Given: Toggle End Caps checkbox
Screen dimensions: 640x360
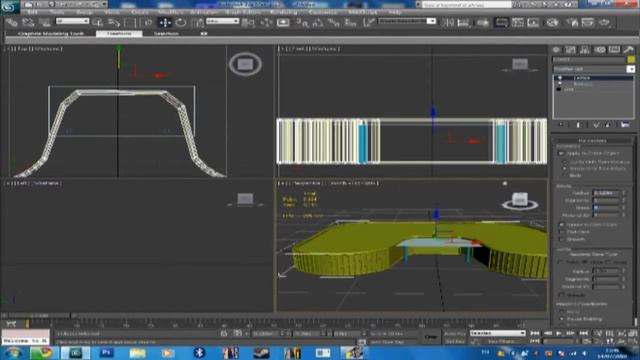Looking at the screenshot, I should (x=562, y=232).
